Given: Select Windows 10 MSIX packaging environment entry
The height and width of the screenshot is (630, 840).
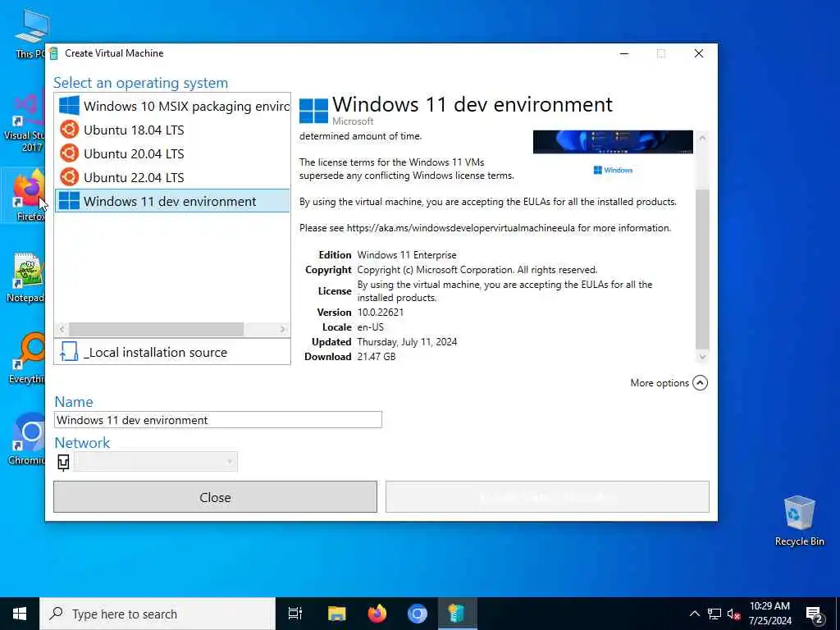Looking at the screenshot, I should pyautogui.click(x=172, y=106).
